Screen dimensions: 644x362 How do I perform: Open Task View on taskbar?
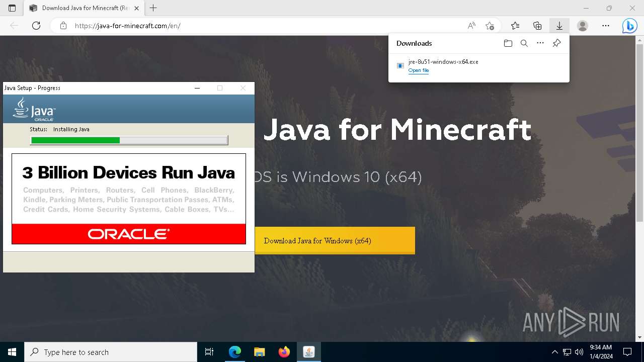pyautogui.click(x=209, y=352)
